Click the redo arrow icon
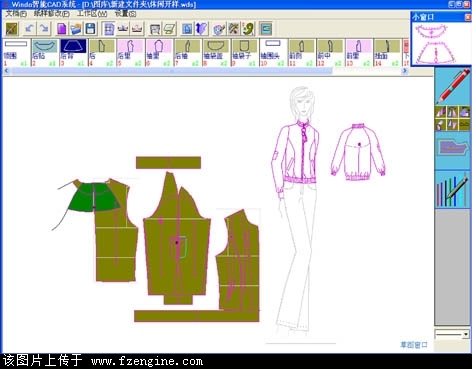 pyautogui.click(x=44, y=29)
